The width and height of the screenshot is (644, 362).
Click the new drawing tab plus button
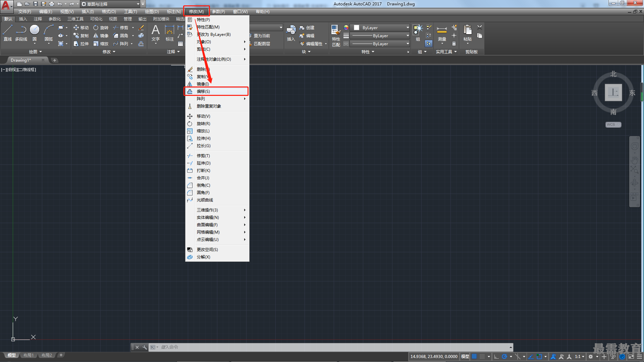point(55,60)
